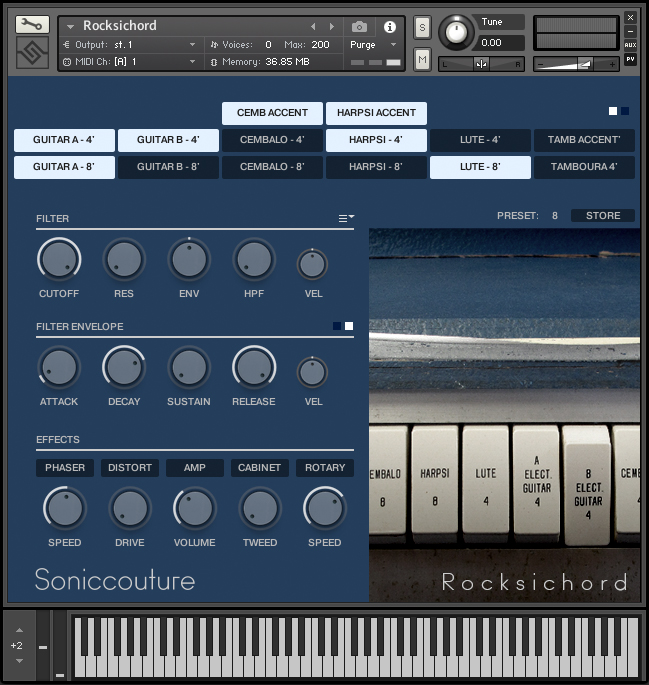Click the DRIVE knob
Viewport: 649px width, 685px height.
(130, 509)
